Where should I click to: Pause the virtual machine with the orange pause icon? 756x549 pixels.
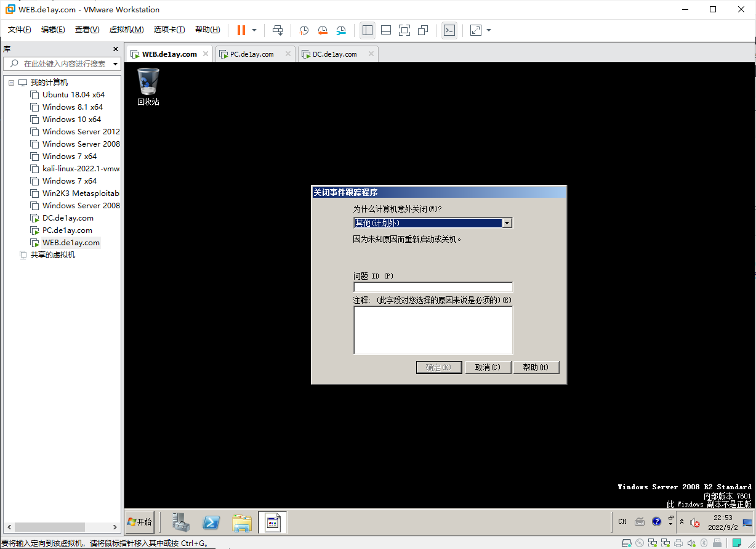point(241,30)
